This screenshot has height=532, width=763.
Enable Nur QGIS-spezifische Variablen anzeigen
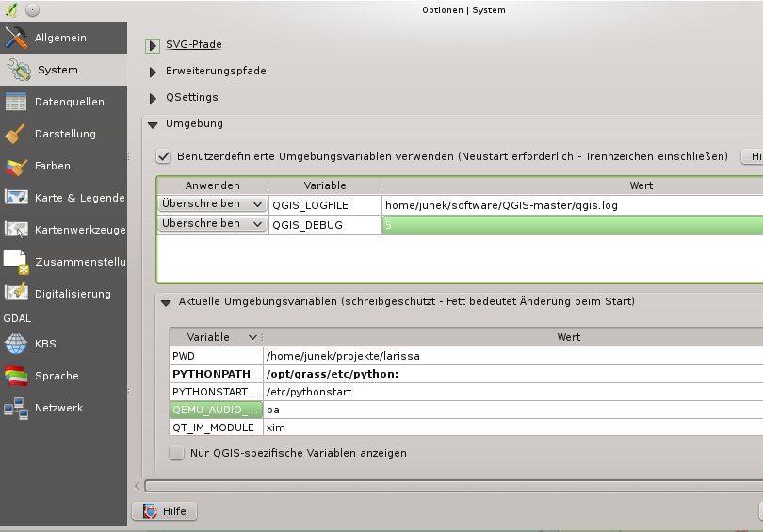(x=177, y=453)
